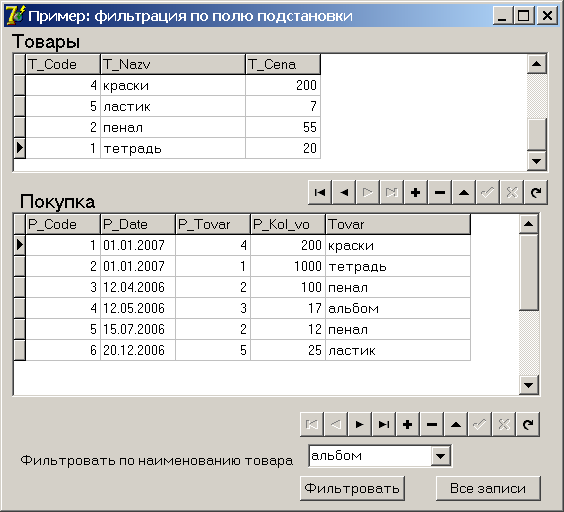Image resolution: width=564 pixels, height=512 pixels.
Task: Edit record in Покупка navigator (triangle icon)
Action: tap(456, 425)
